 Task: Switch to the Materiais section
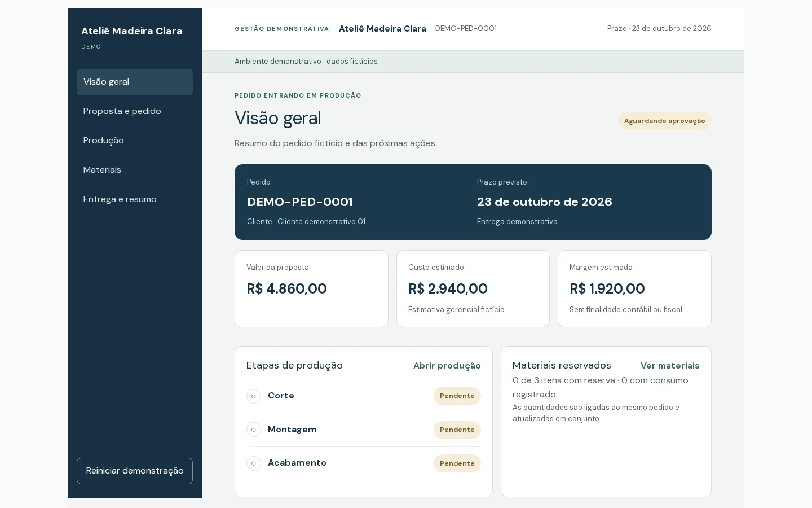click(x=135, y=170)
